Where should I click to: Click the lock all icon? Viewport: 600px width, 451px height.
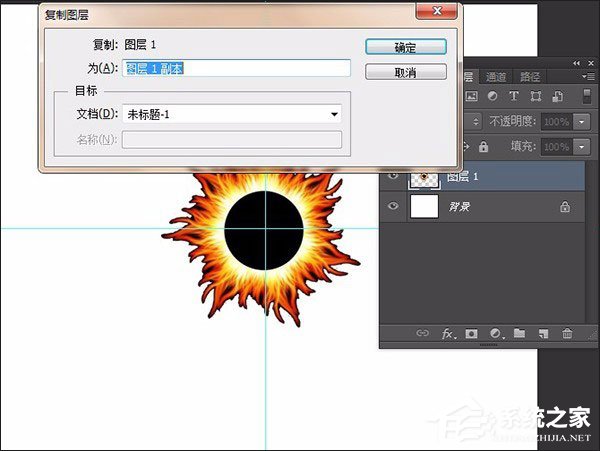click(484, 146)
